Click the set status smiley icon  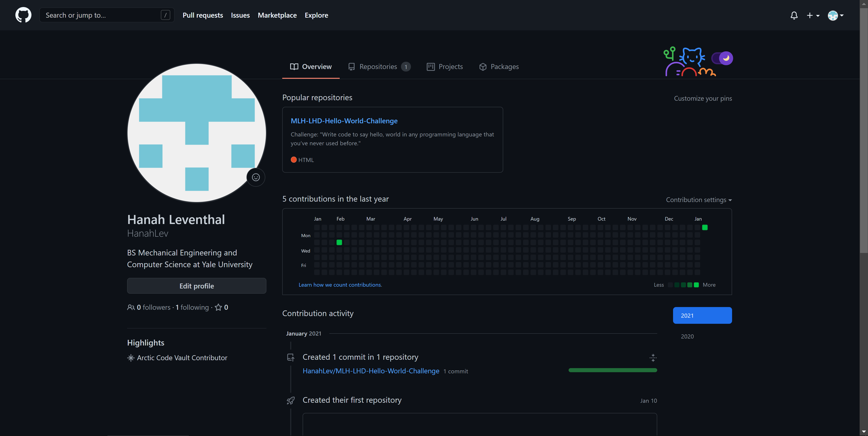coord(256,177)
